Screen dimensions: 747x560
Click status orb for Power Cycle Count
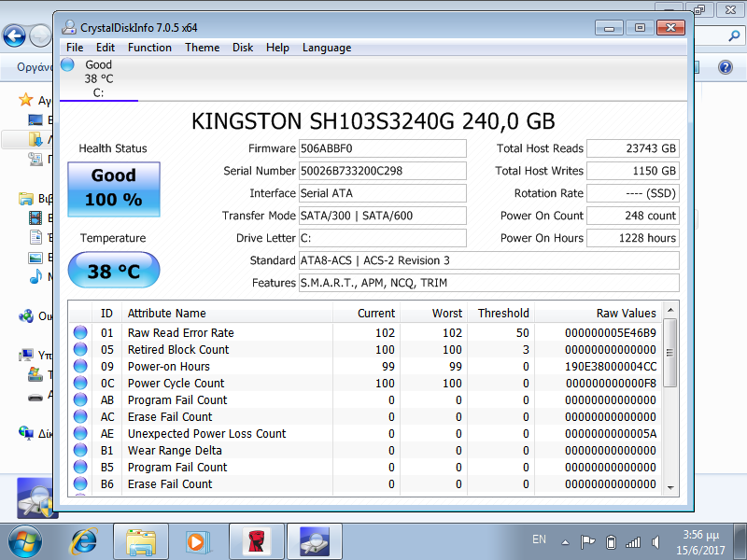[80, 383]
